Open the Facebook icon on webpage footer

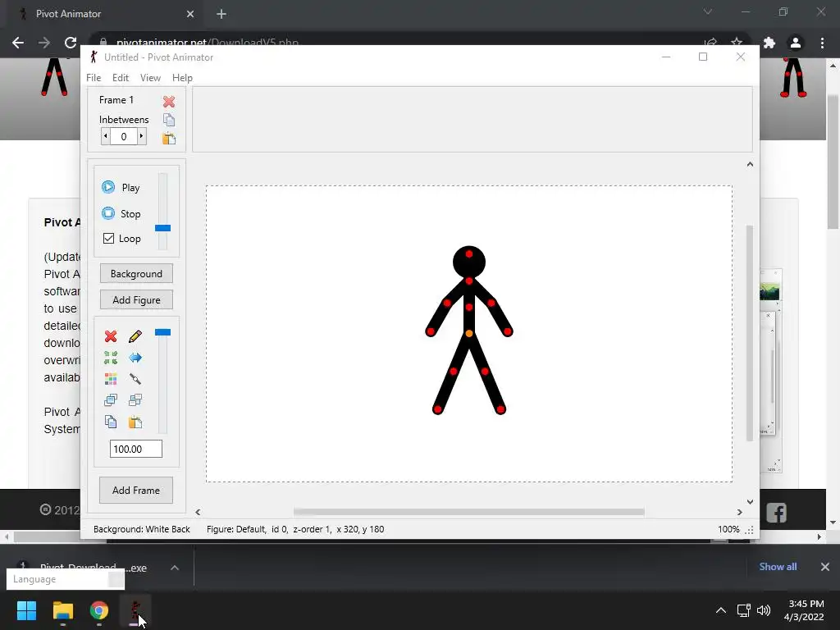[x=776, y=513]
